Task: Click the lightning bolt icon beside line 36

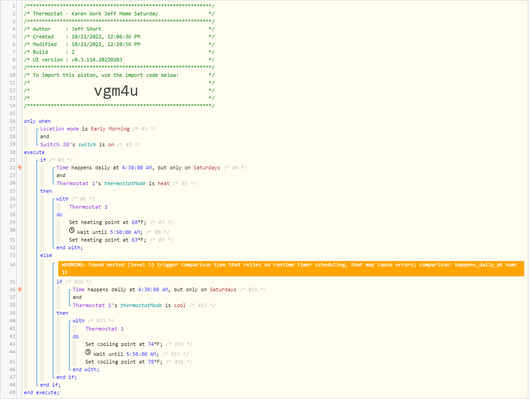Action: [19, 289]
